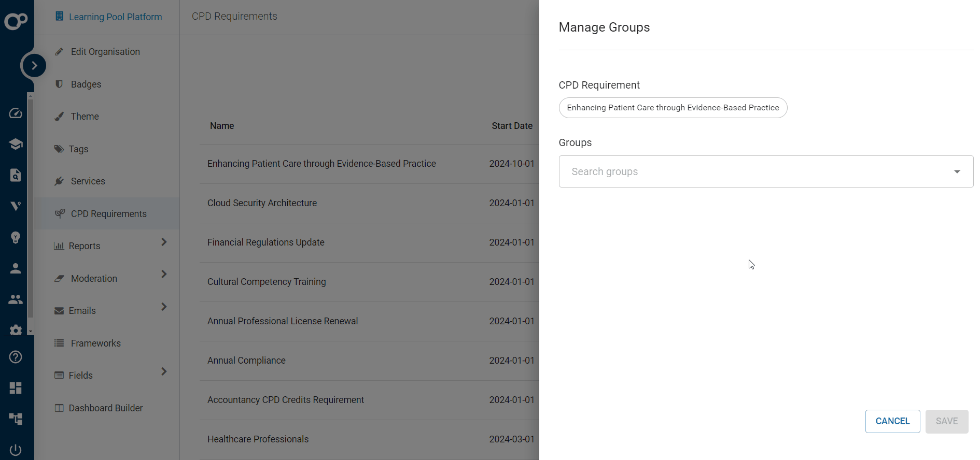
Task: Open the Groups dropdown arrow
Action: tap(957, 171)
